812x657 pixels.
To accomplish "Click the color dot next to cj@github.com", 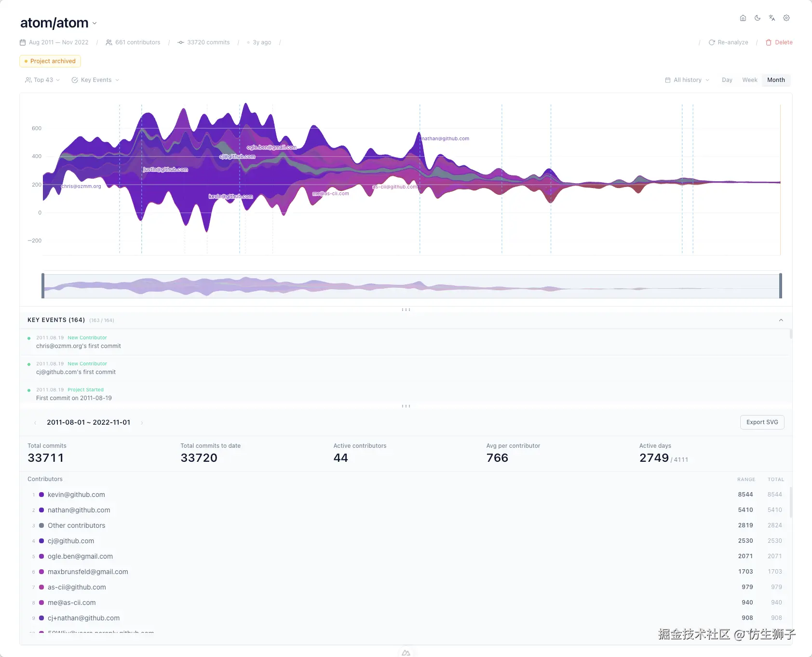I will (41, 541).
